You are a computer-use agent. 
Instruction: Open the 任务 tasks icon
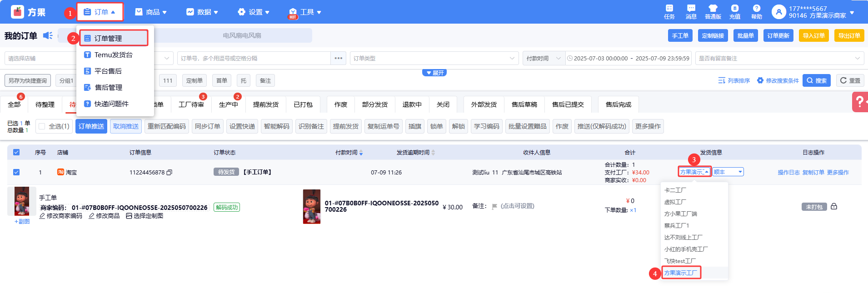[x=669, y=12]
